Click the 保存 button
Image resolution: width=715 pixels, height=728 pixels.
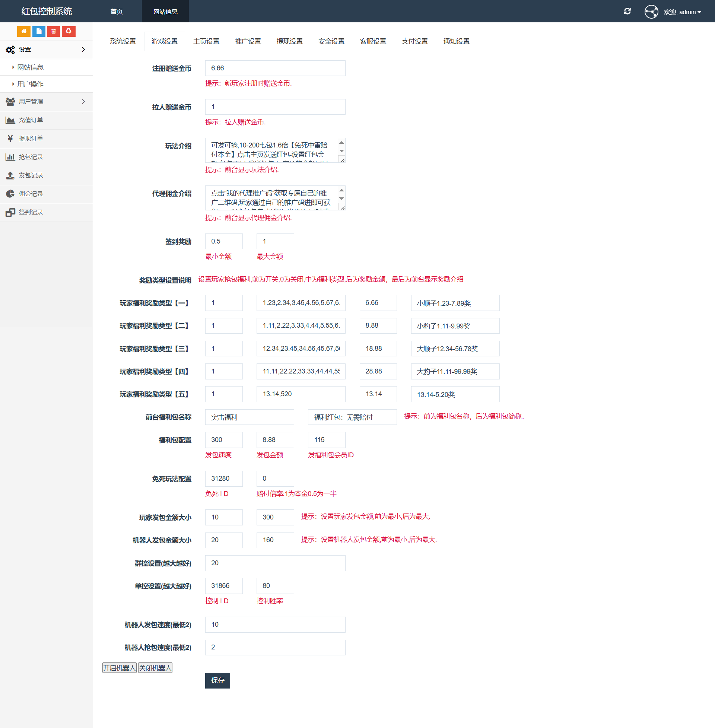[217, 680]
